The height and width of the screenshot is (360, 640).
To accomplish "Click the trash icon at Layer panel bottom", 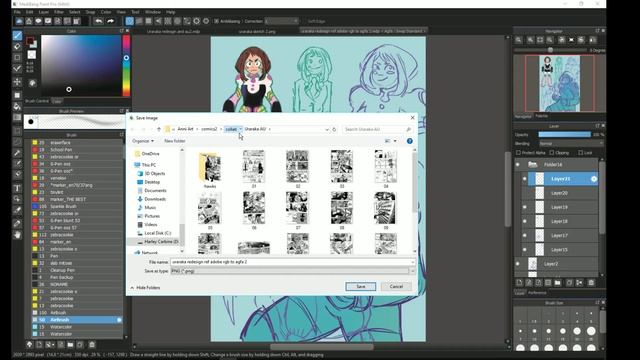I will [x=591, y=282].
